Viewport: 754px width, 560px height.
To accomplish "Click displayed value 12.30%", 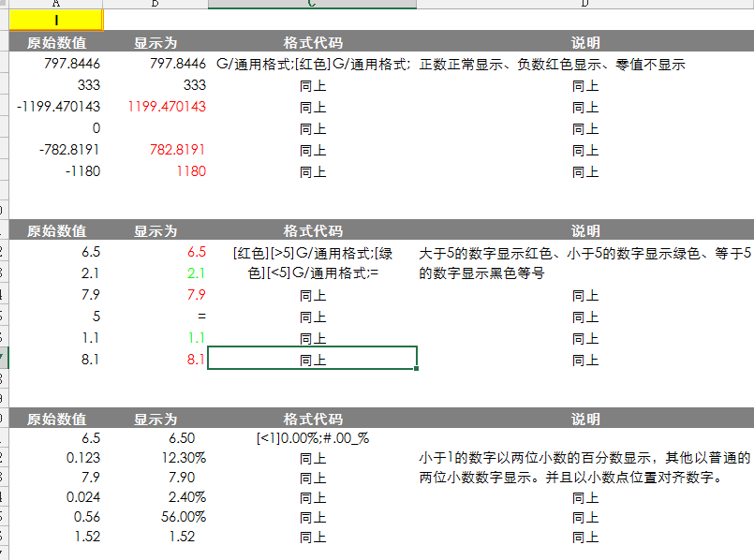I will coord(184,458).
